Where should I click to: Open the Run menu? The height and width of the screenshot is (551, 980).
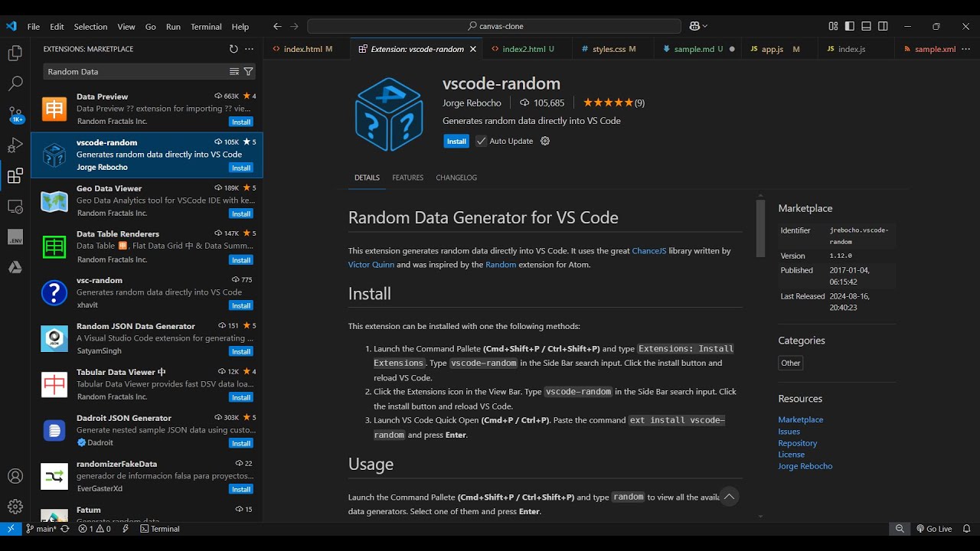173,26
